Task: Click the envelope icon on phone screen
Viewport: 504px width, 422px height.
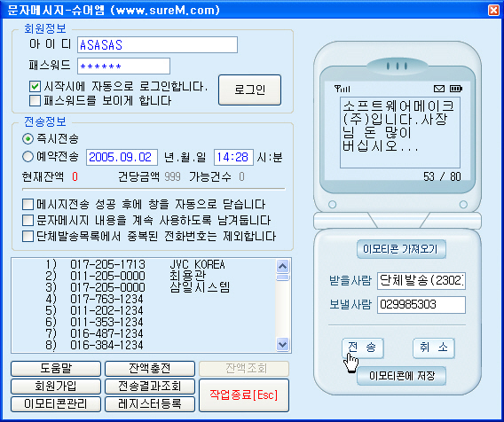Action: (x=439, y=89)
